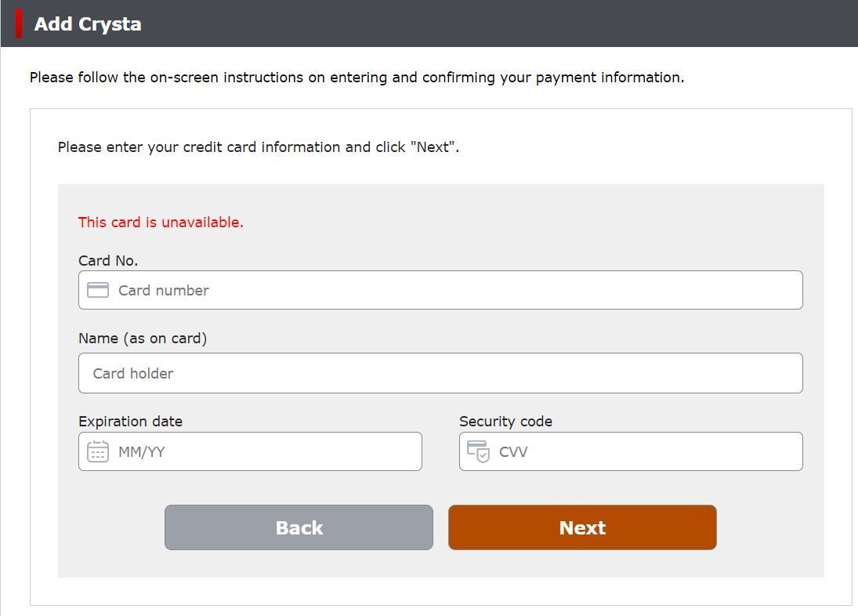Viewport: 858px width, 616px height.
Task: Click the "Security code" label
Action: [505, 422]
